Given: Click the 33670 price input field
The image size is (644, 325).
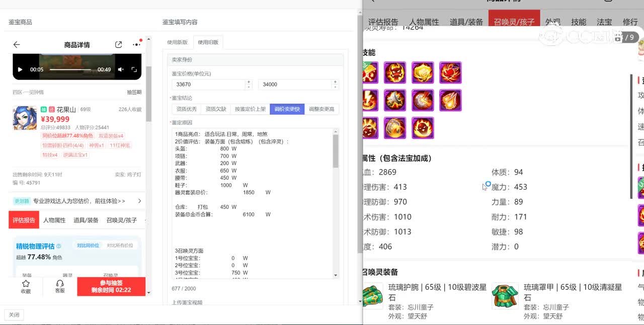Looking at the screenshot, I should point(208,85).
